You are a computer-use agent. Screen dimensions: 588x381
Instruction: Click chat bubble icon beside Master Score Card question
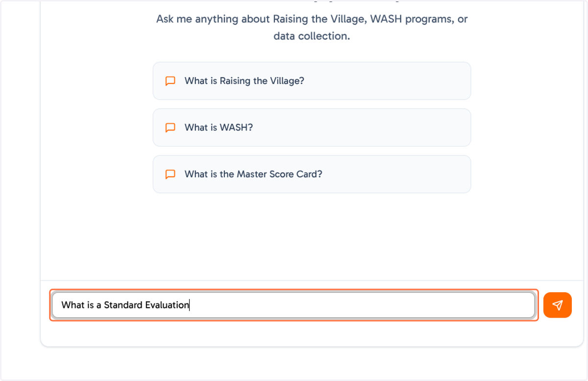click(170, 174)
